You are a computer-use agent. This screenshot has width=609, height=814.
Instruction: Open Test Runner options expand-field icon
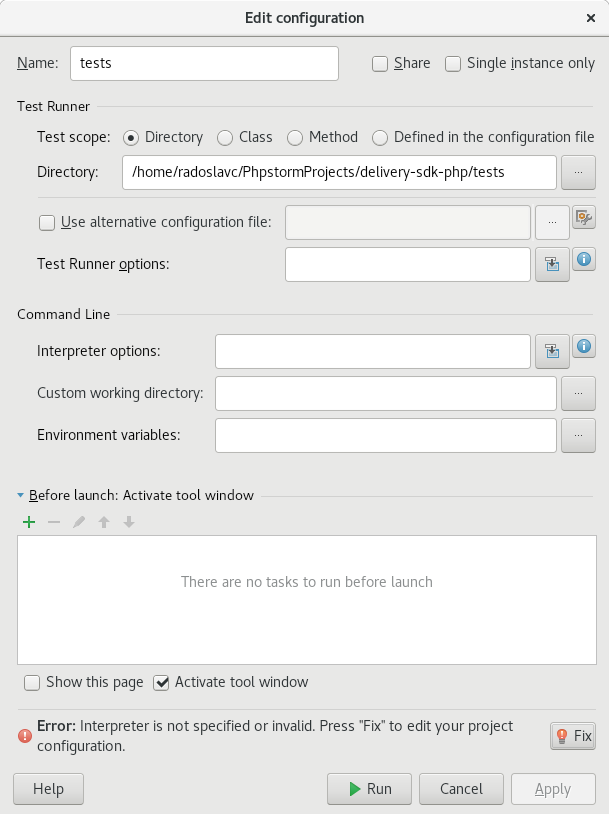click(x=552, y=265)
